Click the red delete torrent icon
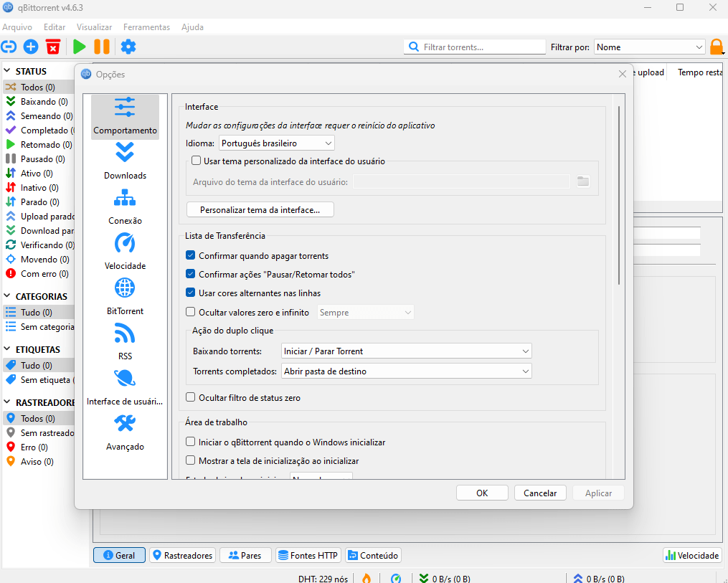Image resolution: width=728 pixels, height=583 pixels. 53,47
